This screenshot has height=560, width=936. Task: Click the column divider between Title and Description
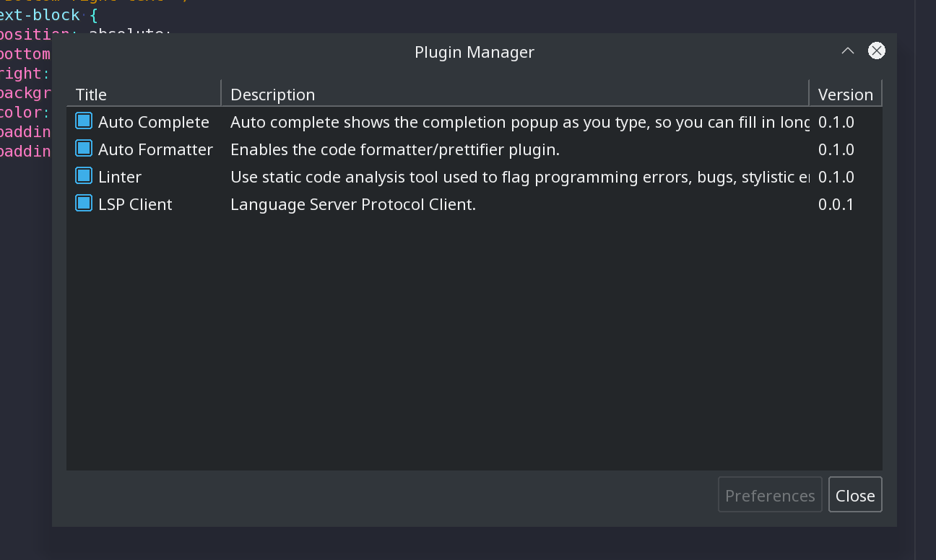(x=222, y=94)
